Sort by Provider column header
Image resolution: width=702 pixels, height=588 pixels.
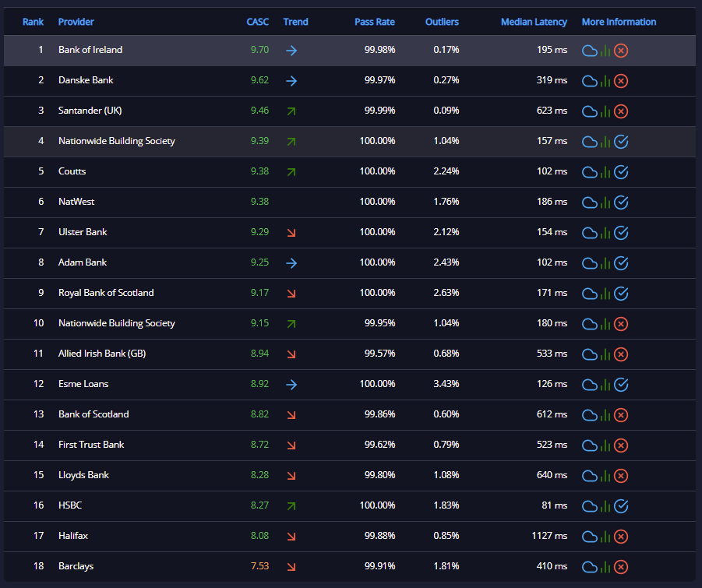coord(76,22)
